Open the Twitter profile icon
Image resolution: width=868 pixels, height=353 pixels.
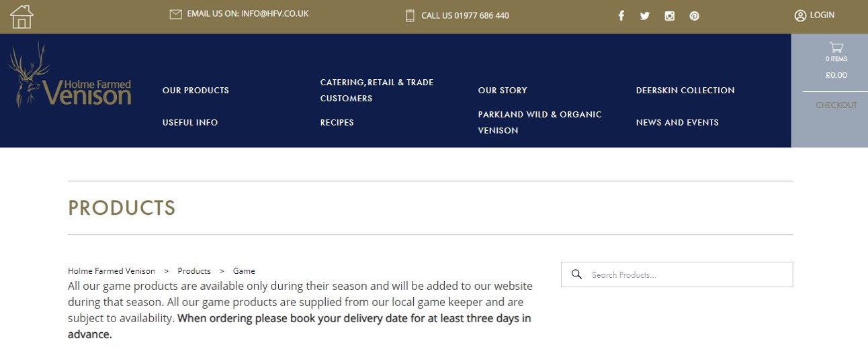[x=645, y=16]
